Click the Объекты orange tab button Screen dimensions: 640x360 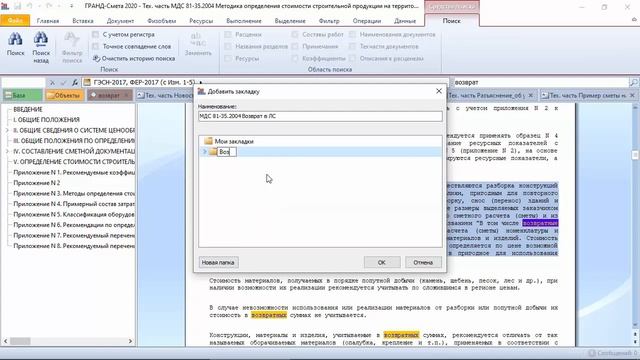pos(64,96)
